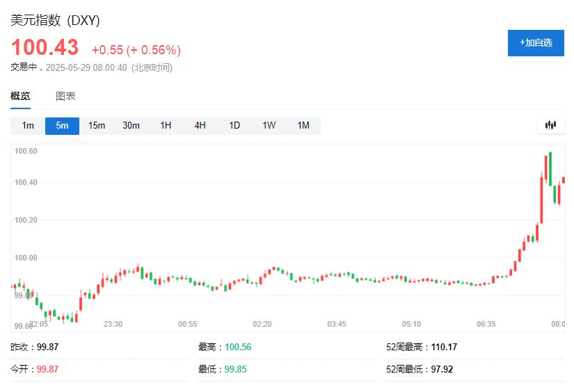Add DXY to watchlist with +加自选
The height and width of the screenshot is (392, 574).
pyautogui.click(x=536, y=43)
